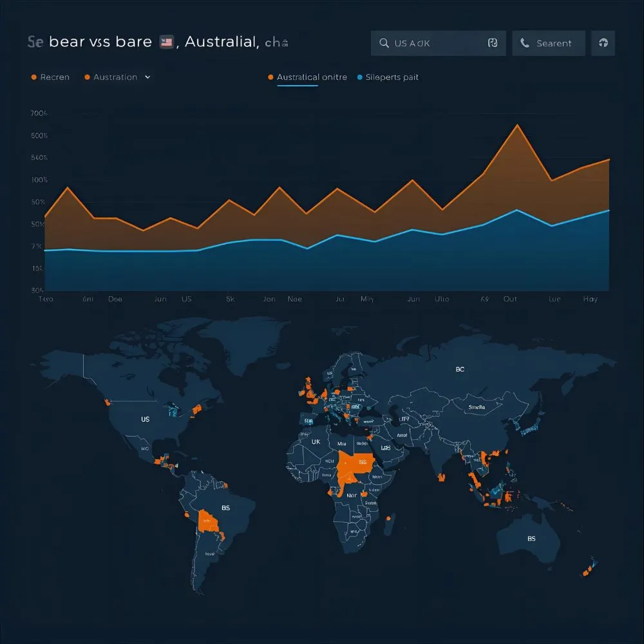Toggle the Recren series legend

pyautogui.click(x=55, y=77)
